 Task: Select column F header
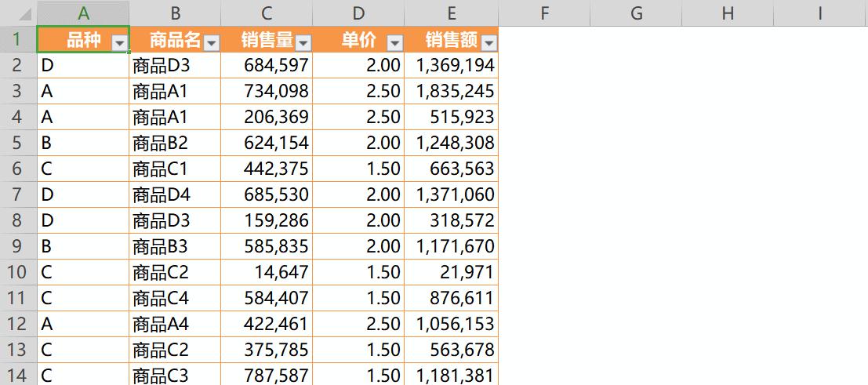pos(544,13)
